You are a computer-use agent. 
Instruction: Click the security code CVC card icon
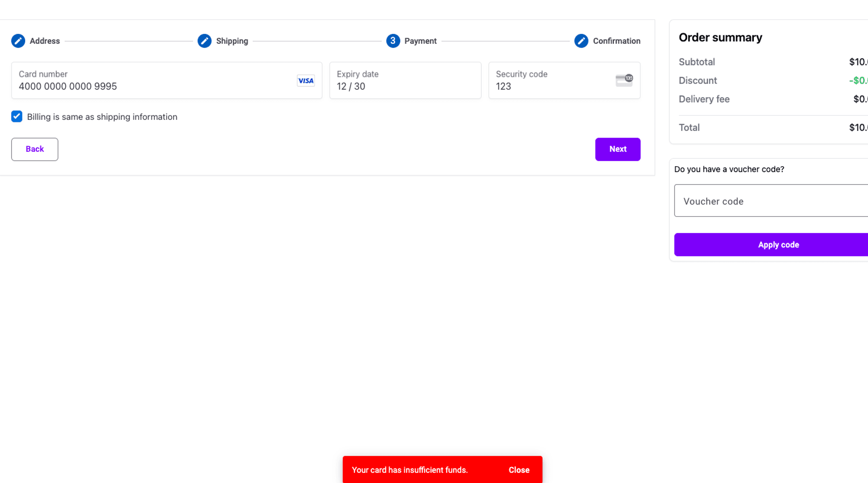tap(624, 80)
